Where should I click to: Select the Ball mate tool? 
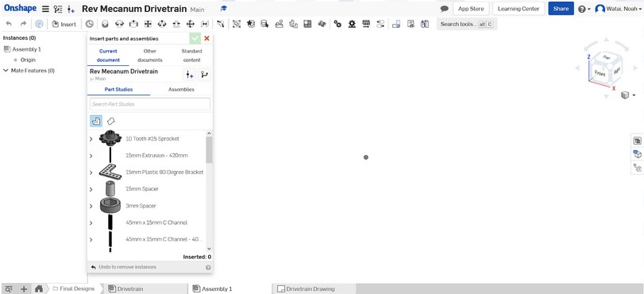190,25
